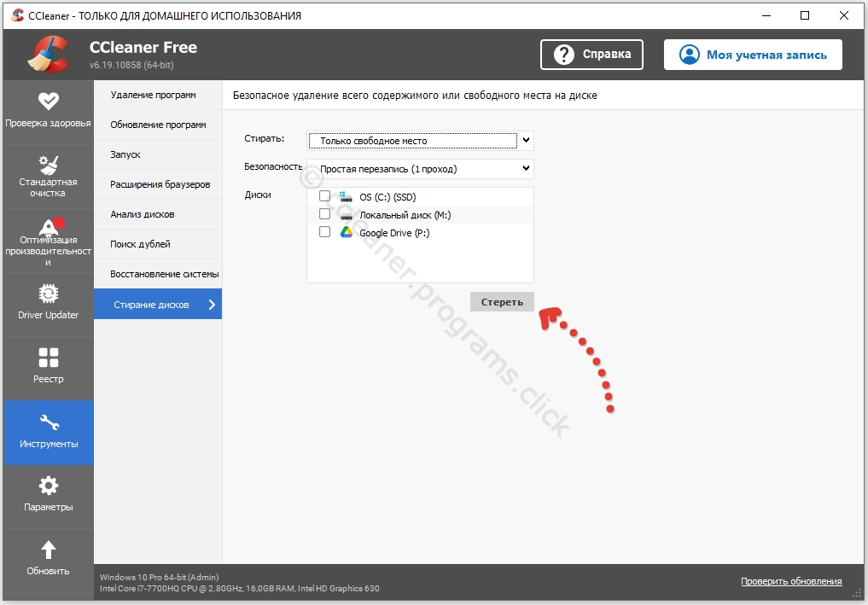Open Обновление программ section
868x605 pixels.
click(158, 125)
